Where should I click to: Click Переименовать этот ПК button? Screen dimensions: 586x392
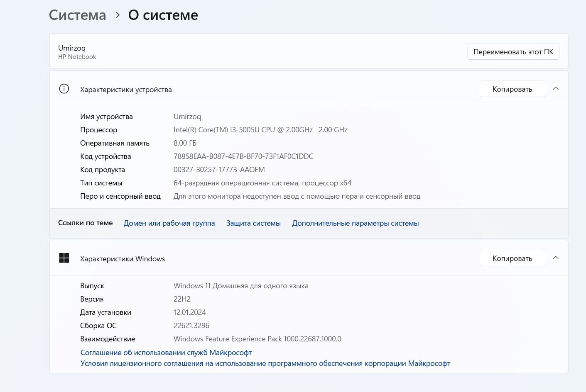[513, 51]
